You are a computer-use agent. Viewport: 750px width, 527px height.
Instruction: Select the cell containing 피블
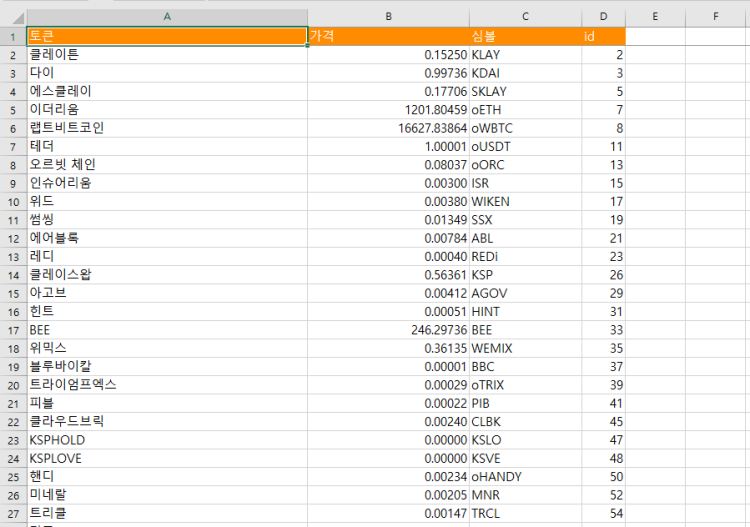[x=167, y=404]
